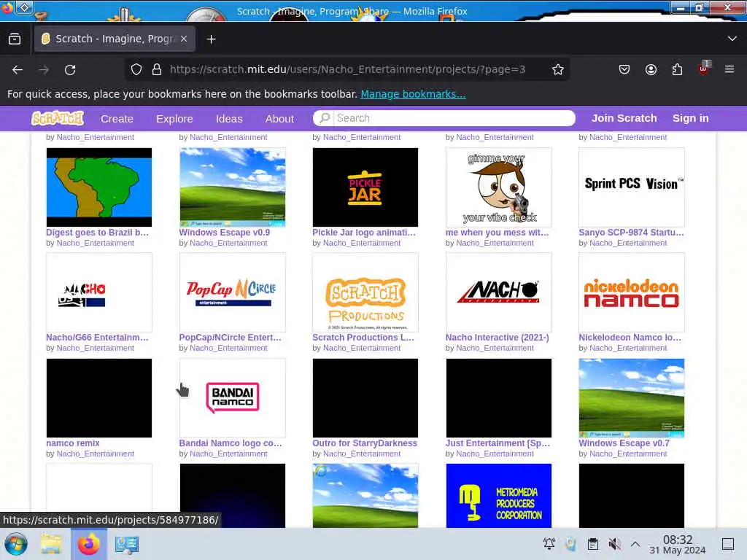Open the Explore menu item
The width and height of the screenshot is (747, 560).
174,119
